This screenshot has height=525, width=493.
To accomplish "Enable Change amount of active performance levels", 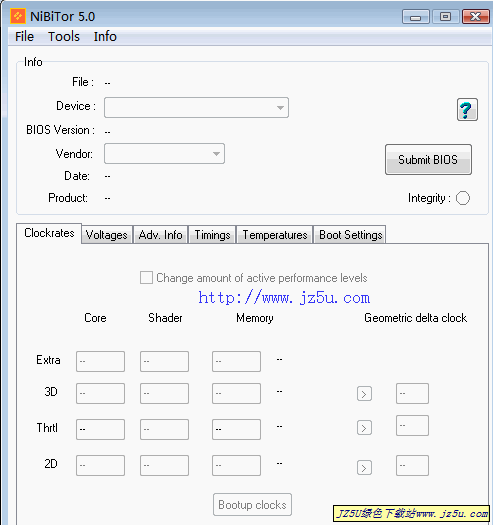I will point(146,278).
